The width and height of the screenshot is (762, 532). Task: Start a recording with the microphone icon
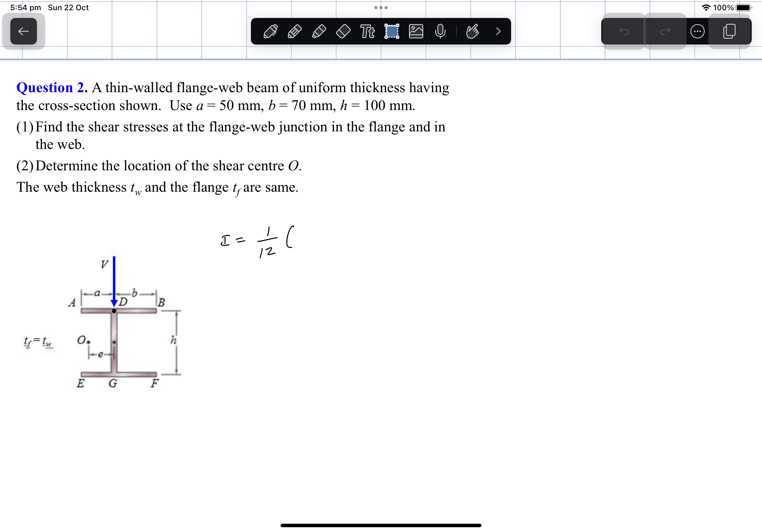440,32
